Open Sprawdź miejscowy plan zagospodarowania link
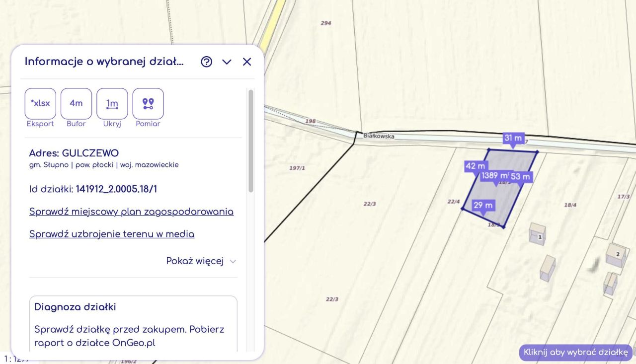Viewport: 636px width, 364px height. click(131, 212)
